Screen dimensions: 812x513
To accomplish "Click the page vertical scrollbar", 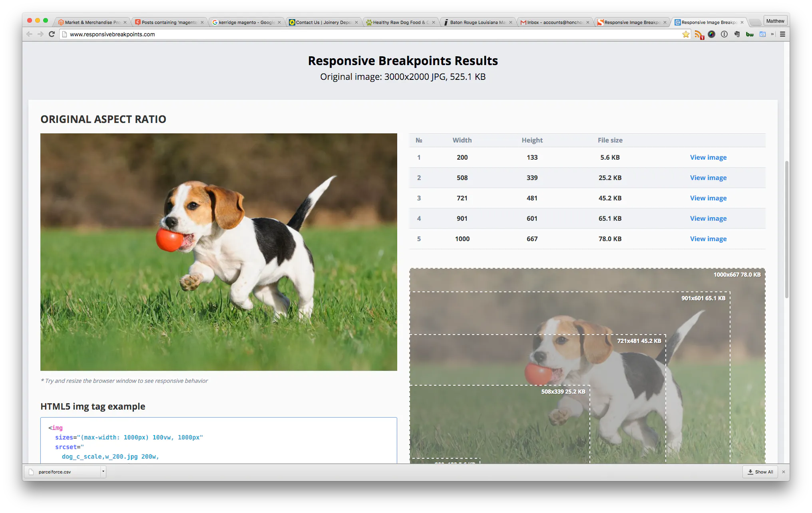I will [x=786, y=230].
